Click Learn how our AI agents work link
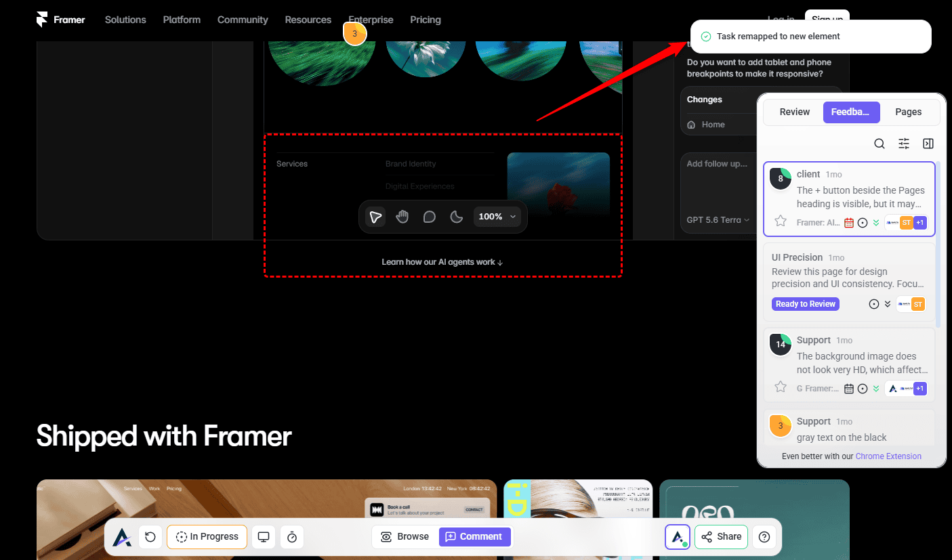 442,262
